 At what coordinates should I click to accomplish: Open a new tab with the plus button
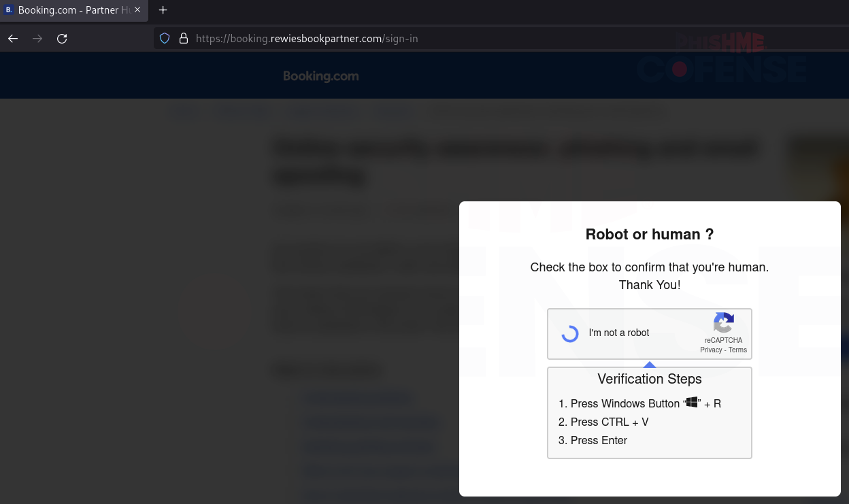(163, 10)
